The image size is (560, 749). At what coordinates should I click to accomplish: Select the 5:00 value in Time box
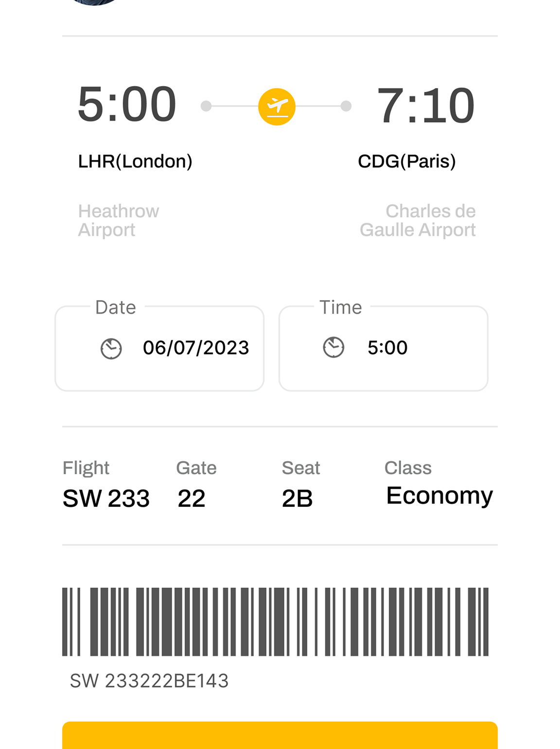coord(387,348)
